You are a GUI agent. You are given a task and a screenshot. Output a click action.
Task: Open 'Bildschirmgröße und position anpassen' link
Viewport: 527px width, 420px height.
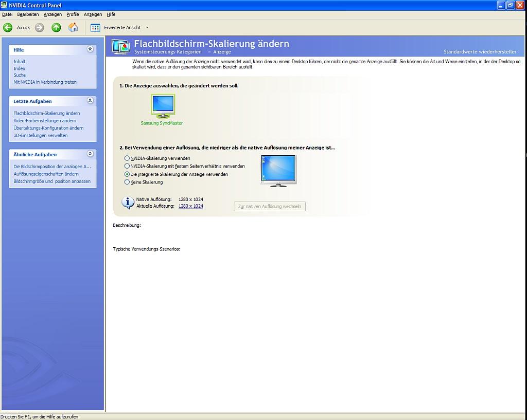click(52, 181)
